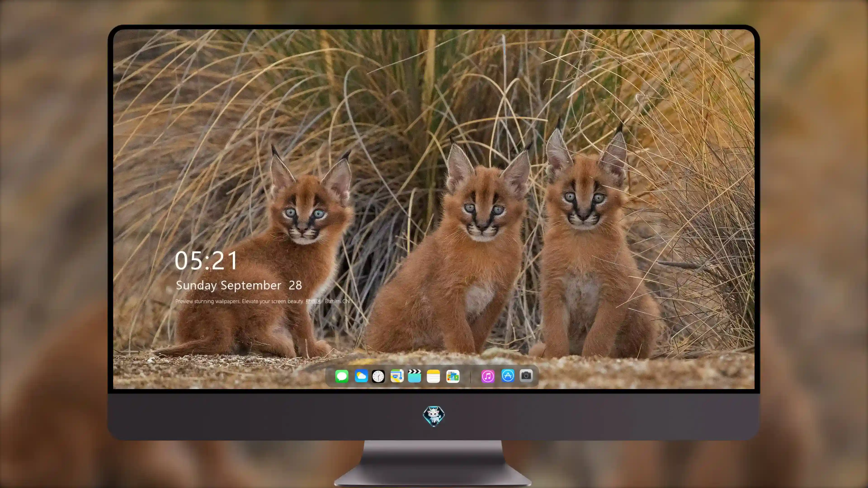Open the photo gallery app in the dock

click(453, 376)
